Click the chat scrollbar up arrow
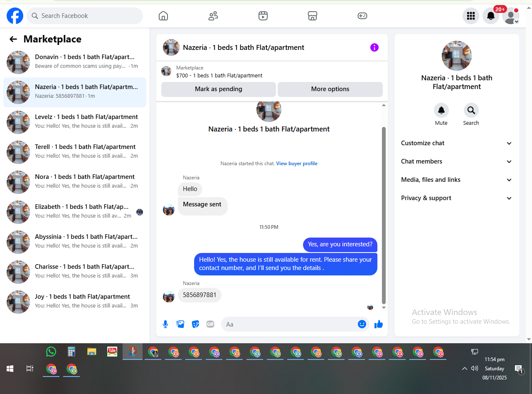The width and height of the screenshot is (532, 394). pyautogui.click(x=384, y=105)
